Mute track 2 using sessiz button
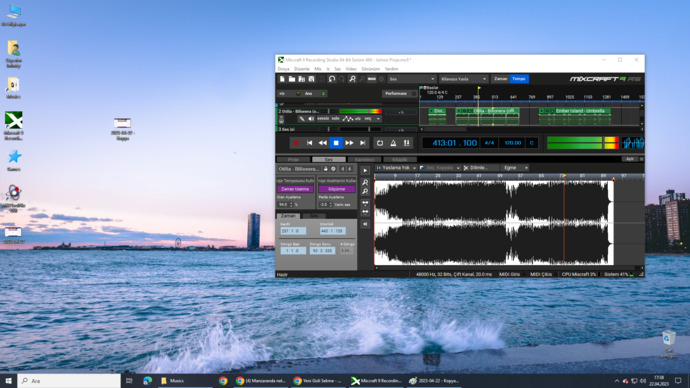690x388 pixels. tap(323, 119)
